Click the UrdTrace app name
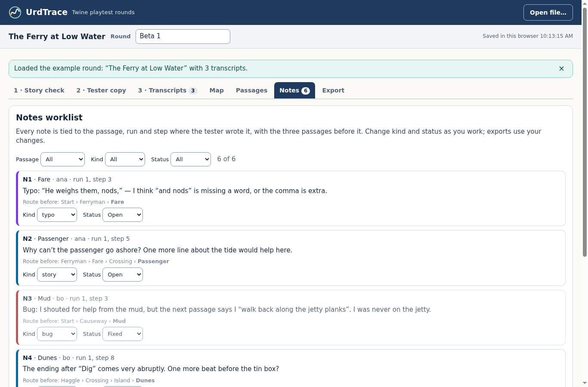This screenshot has width=588, height=387. pos(46,12)
